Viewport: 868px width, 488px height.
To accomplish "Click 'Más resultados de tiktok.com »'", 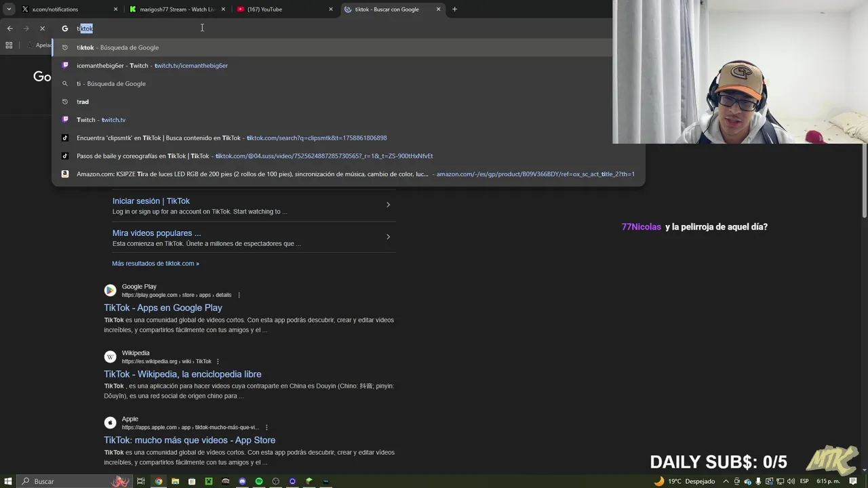I will coord(155,264).
